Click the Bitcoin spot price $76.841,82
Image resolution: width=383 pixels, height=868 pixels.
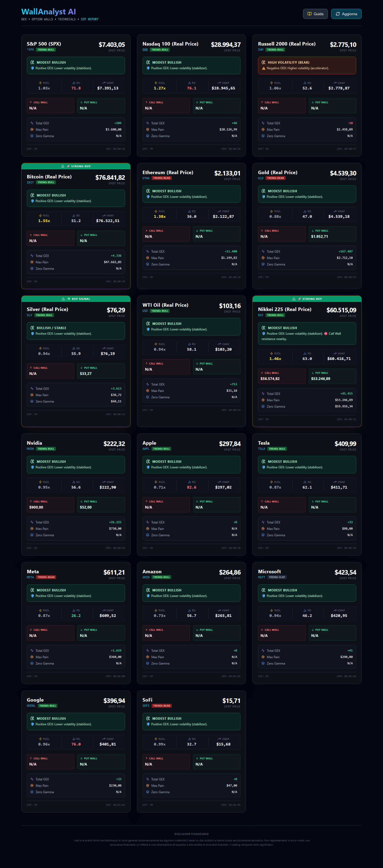tap(110, 177)
